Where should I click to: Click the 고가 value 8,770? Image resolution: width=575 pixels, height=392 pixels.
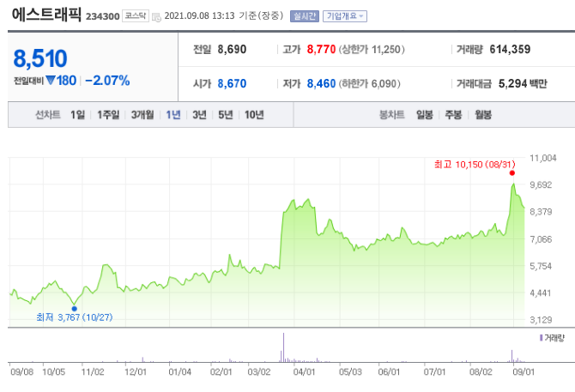pyautogui.click(x=321, y=49)
